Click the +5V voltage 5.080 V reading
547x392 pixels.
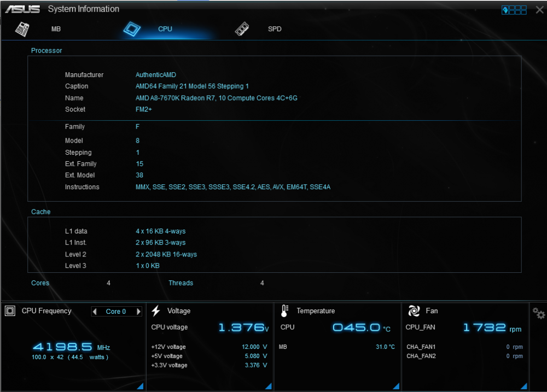coord(255,356)
